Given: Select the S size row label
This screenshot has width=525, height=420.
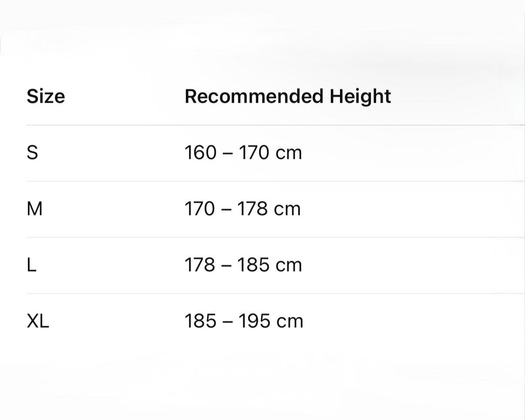Looking at the screenshot, I should click(32, 153).
